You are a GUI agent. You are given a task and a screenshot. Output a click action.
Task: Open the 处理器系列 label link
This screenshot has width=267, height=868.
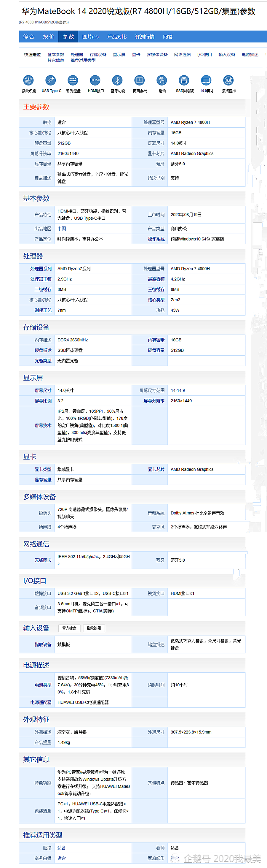[x=41, y=269]
